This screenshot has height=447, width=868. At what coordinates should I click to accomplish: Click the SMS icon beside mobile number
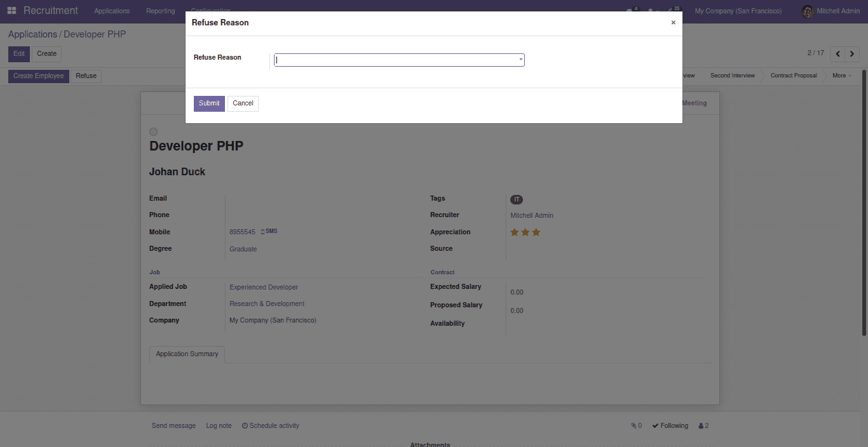tap(263, 232)
